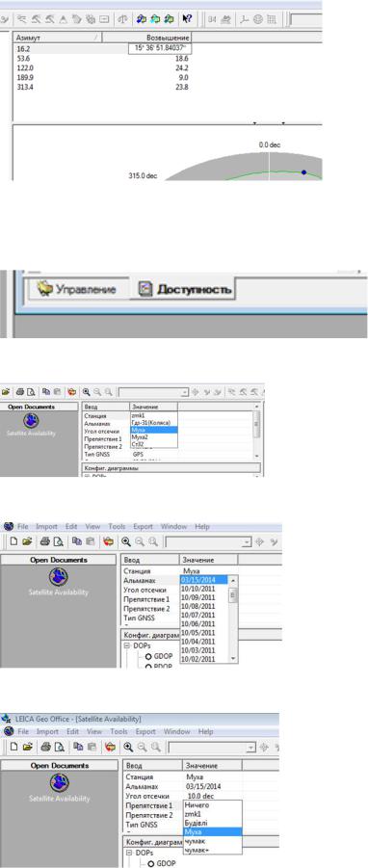This screenshot has width=368, height=868.
Task: Select GDOP radio button in the LEICA Geo Office titled window
Action: click(150, 863)
